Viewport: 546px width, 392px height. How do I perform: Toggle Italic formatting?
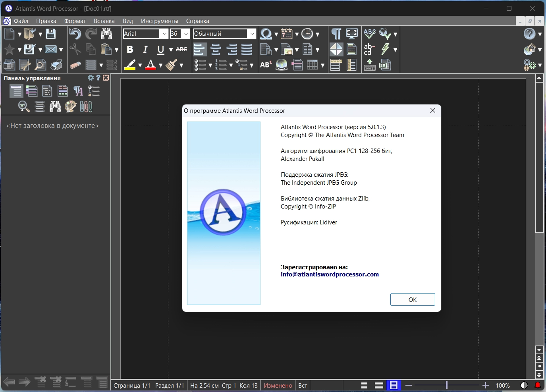pyautogui.click(x=145, y=49)
